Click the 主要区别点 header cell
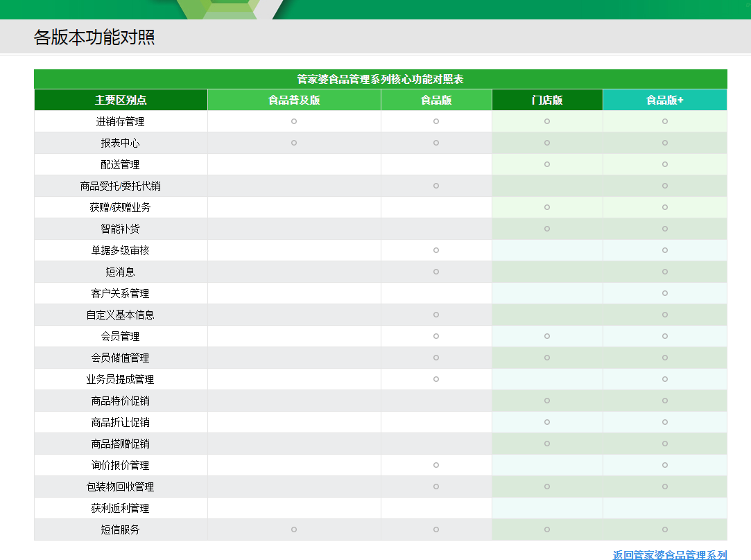This screenshot has width=751, height=560. [x=121, y=100]
